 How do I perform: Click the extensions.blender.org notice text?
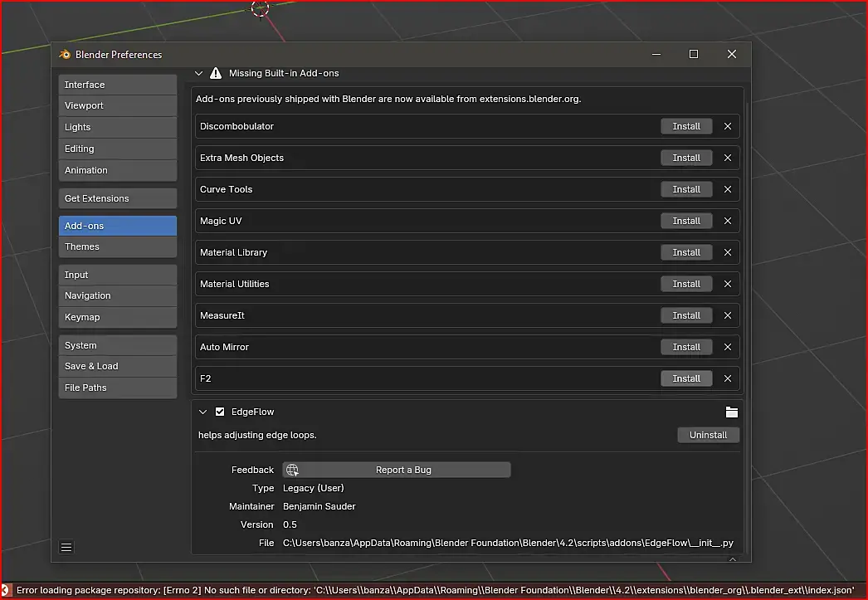(388, 99)
